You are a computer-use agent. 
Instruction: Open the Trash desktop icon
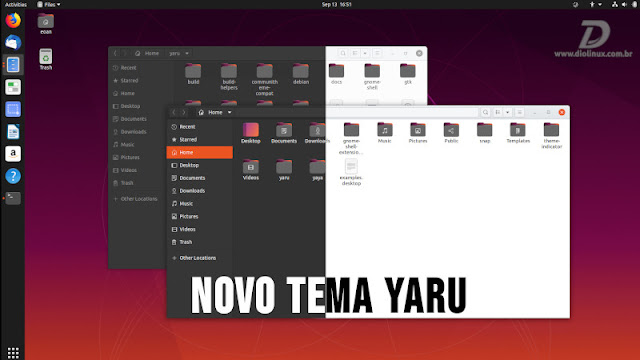point(46,59)
